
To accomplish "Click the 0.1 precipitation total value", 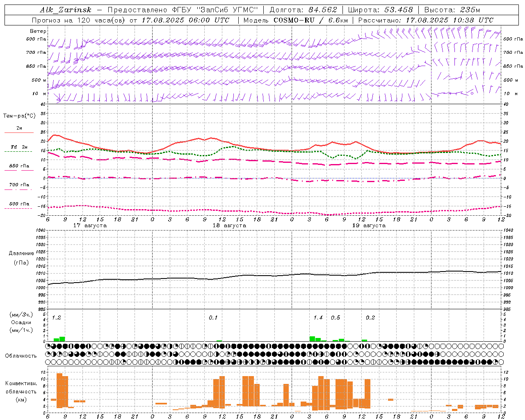I will point(213,318).
